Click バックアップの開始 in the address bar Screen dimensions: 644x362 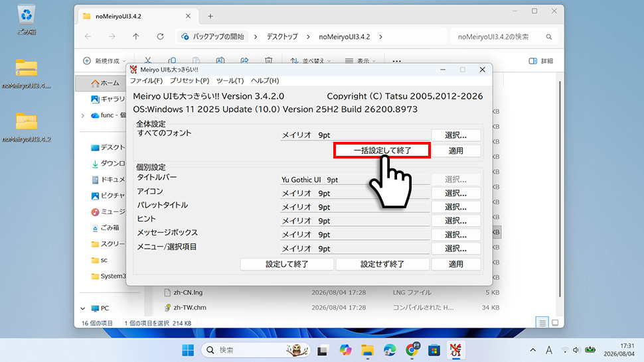[x=213, y=36]
